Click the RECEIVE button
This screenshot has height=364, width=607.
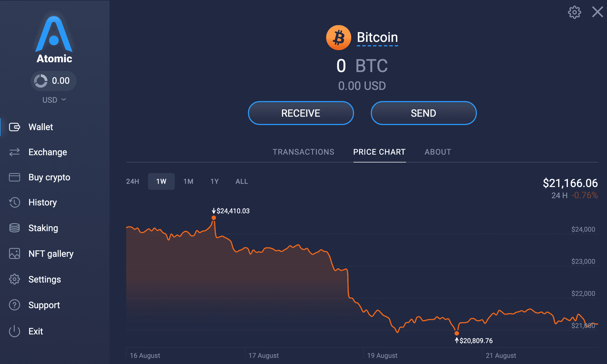pyautogui.click(x=301, y=113)
